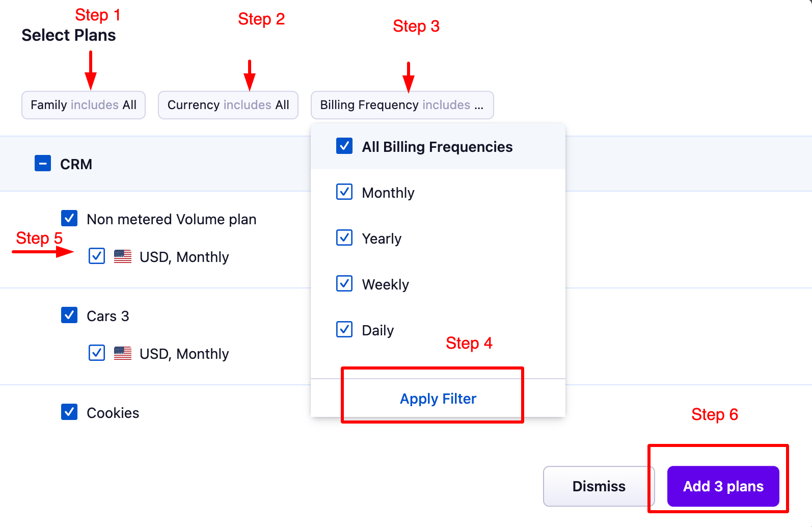Open the Family filter dropdown
812x527 pixels.
pos(84,105)
